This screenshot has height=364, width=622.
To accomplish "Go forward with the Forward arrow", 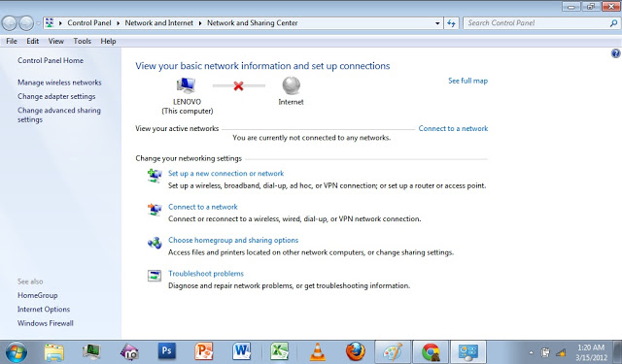I will click(26, 23).
